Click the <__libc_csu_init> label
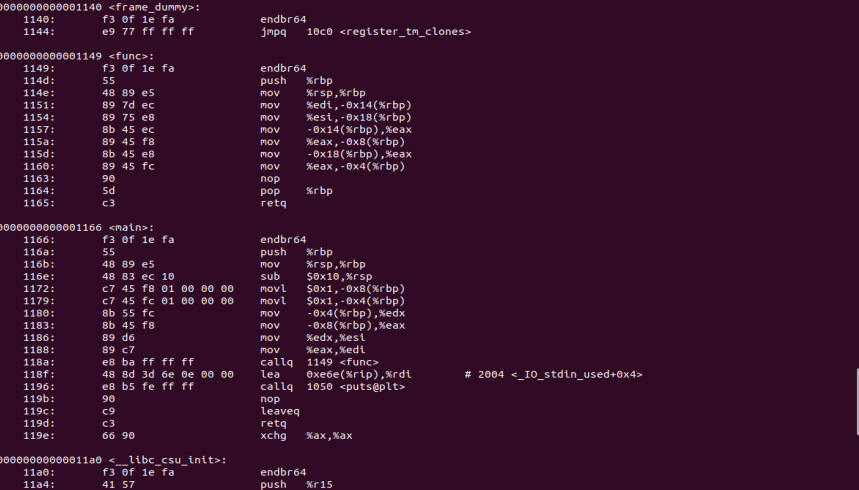The width and height of the screenshot is (859, 490). (x=168, y=460)
